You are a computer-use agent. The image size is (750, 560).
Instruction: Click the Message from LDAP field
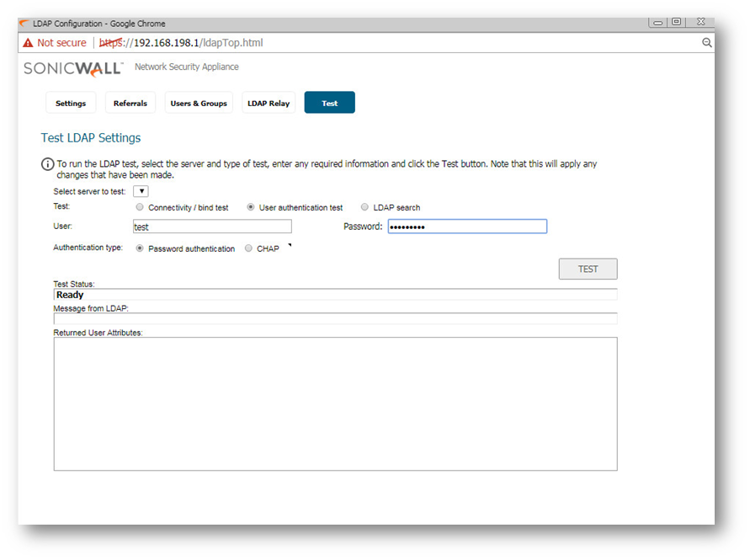pos(335,319)
